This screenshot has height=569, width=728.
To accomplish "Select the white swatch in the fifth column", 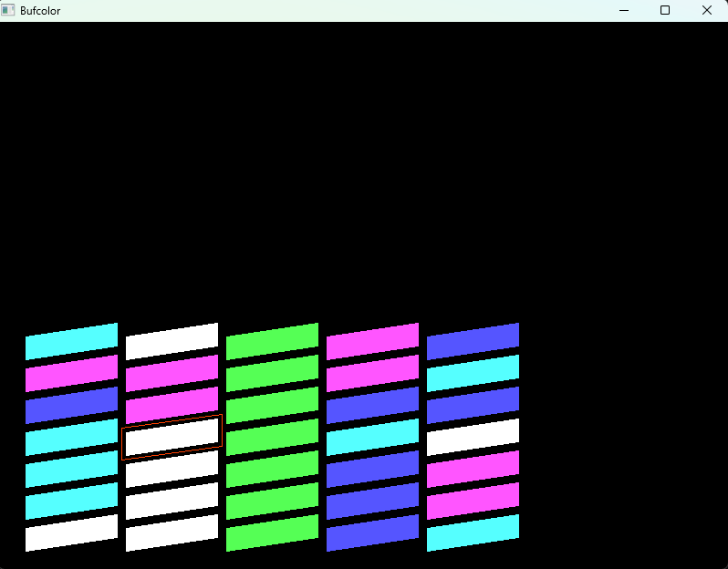I will click(473, 437).
